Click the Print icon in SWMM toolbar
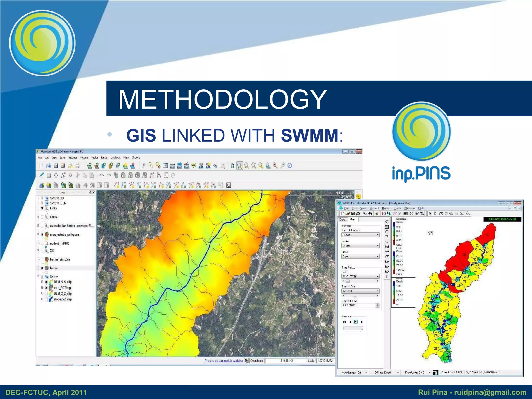Image resolution: width=532 pixels, height=399 pixels. click(358, 214)
